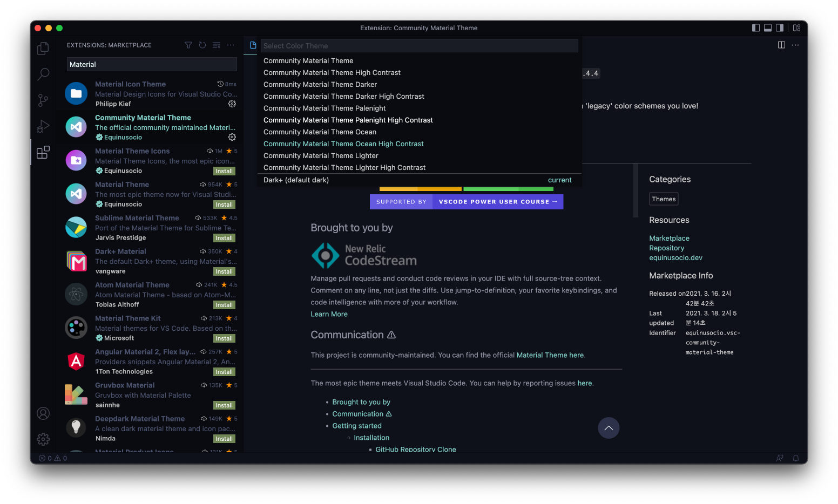Click the extension details scrollbar
The image size is (838, 504).
tap(636, 190)
